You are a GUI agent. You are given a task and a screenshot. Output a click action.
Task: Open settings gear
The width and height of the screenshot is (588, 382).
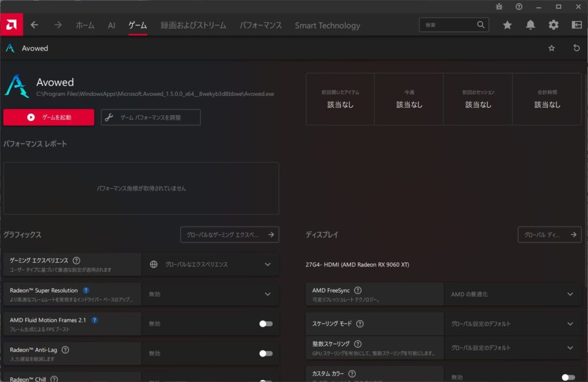(x=554, y=25)
